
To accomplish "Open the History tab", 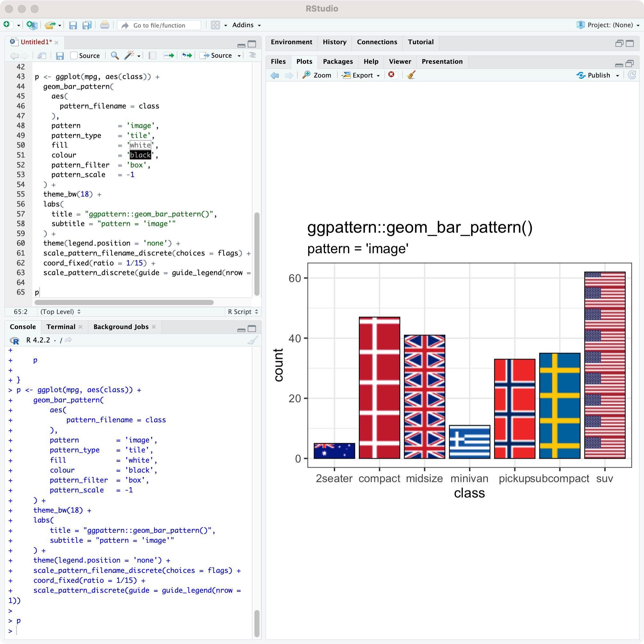I will click(x=334, y=42).
